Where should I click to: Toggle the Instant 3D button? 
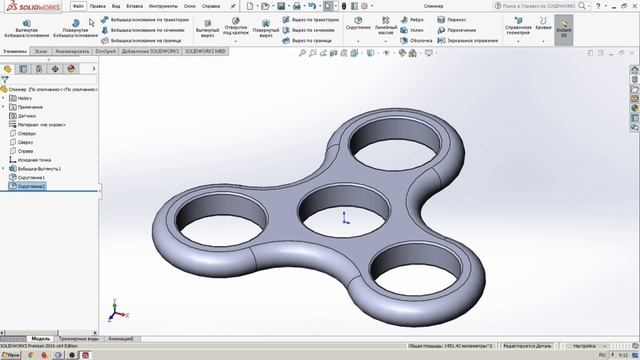point(564,29)
